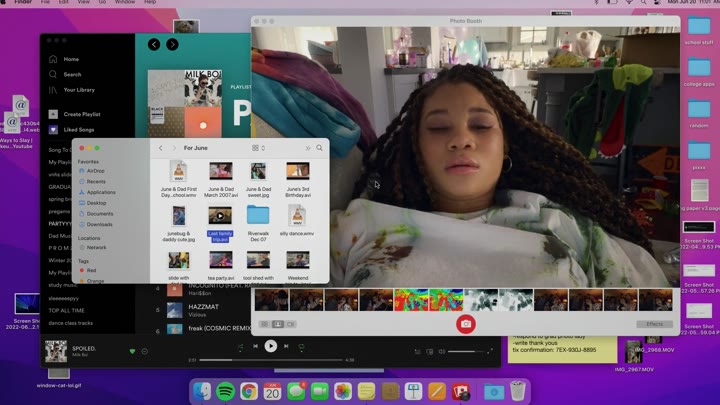The width and height of the screenshot is (720, 405).
Task: Toggle shuffle in the Spotify player
Action: [240, 346]
